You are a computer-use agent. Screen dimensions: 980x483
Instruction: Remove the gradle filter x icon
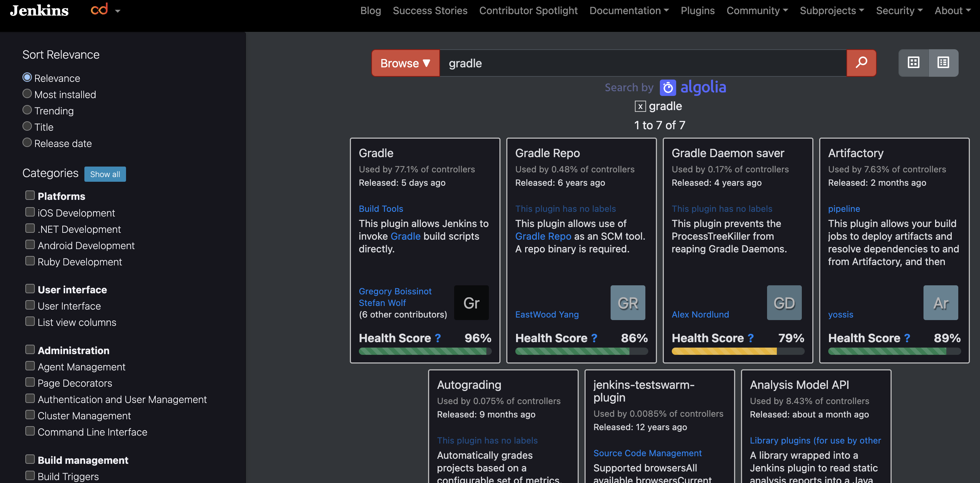tap(640, 106)
